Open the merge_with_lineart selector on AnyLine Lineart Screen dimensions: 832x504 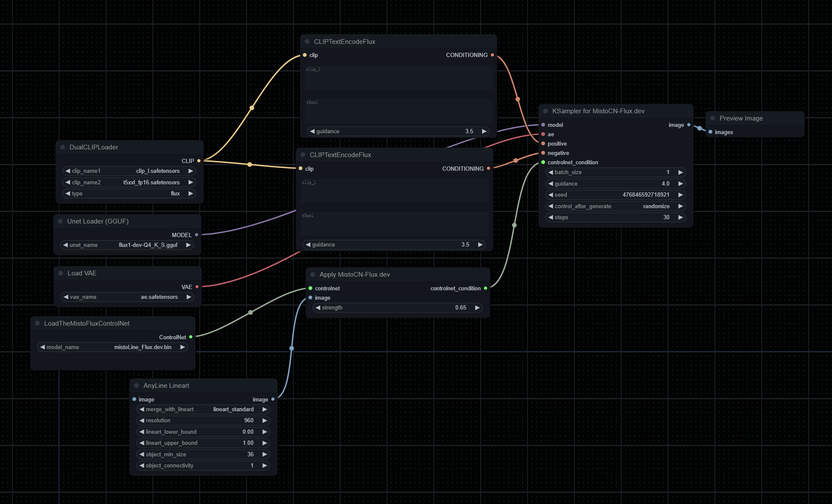click(204, 409)
